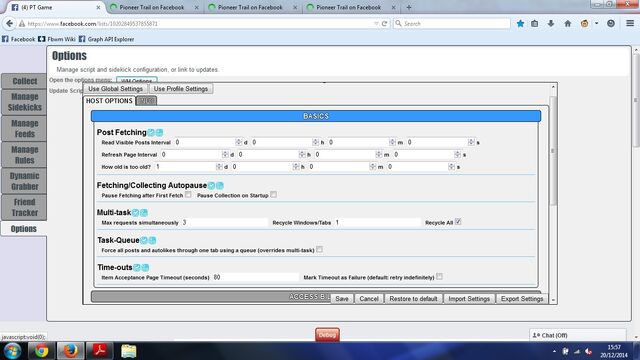Adjust Read Visible Posts Interval hours spinner
640x360 pixels.
click(x=315, y=142)
